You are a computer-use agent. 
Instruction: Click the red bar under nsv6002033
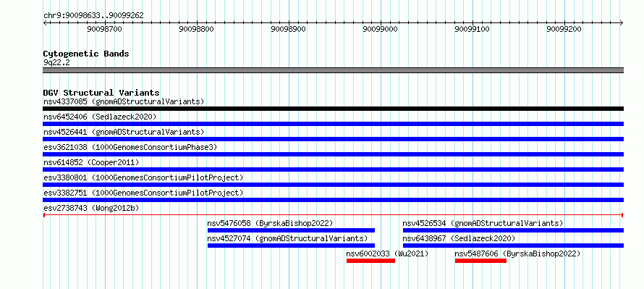pos(371,261)
